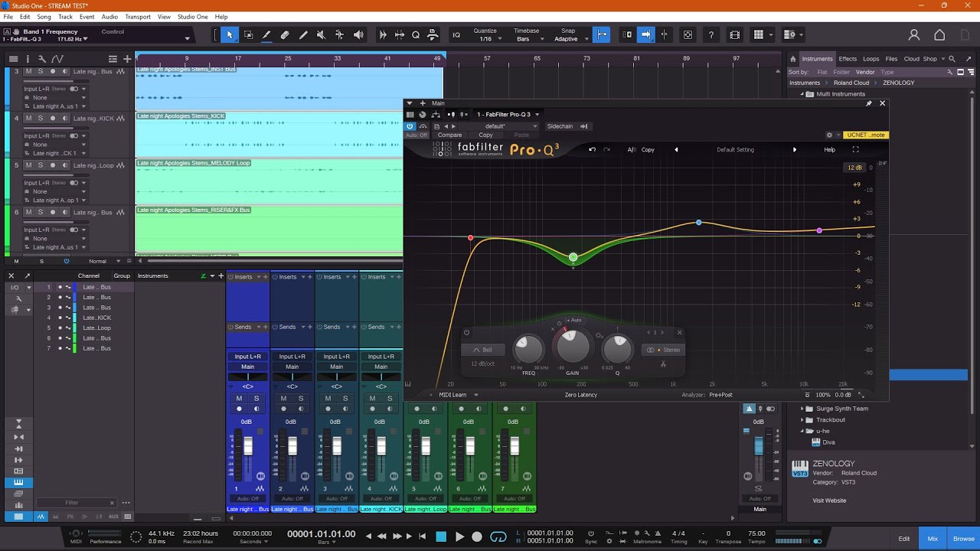Mute track 4 KICK
Image resolution: width=980 pixels, height=551 pixels.
click(x=28, y=118)
